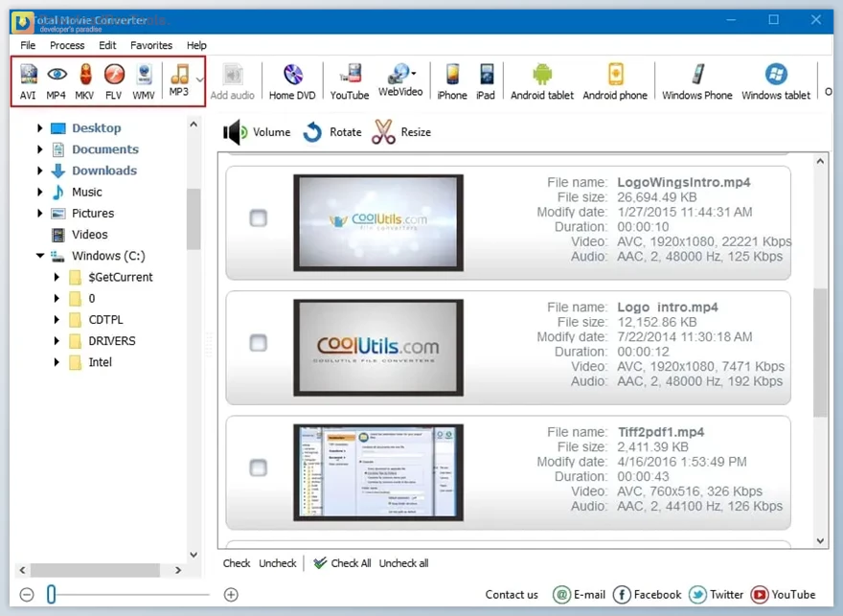Open the E-mail contact link
This screenshot has width=843, height=616.
579,595
